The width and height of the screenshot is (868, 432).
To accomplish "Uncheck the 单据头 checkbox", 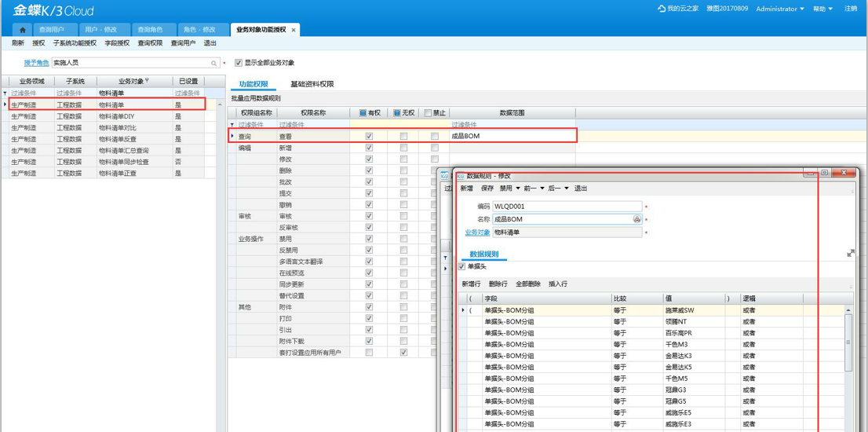I will click(x=461, y=267).
